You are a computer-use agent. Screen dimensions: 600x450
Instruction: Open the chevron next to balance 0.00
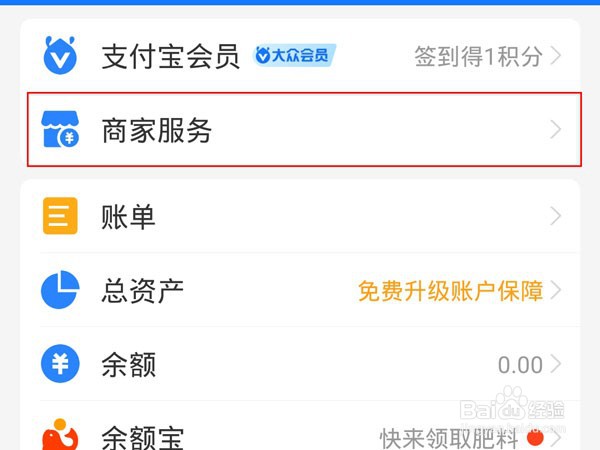click(x=556, y=364)
